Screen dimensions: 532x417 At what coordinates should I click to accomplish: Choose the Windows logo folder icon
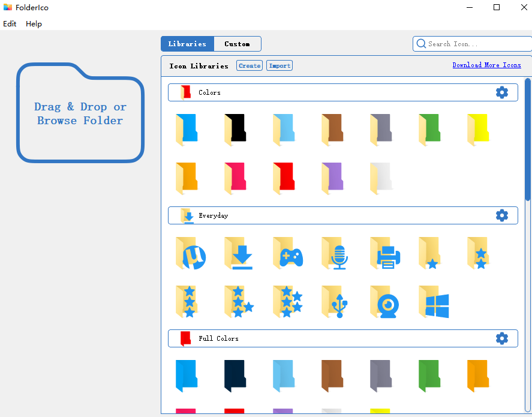(434, 302)
